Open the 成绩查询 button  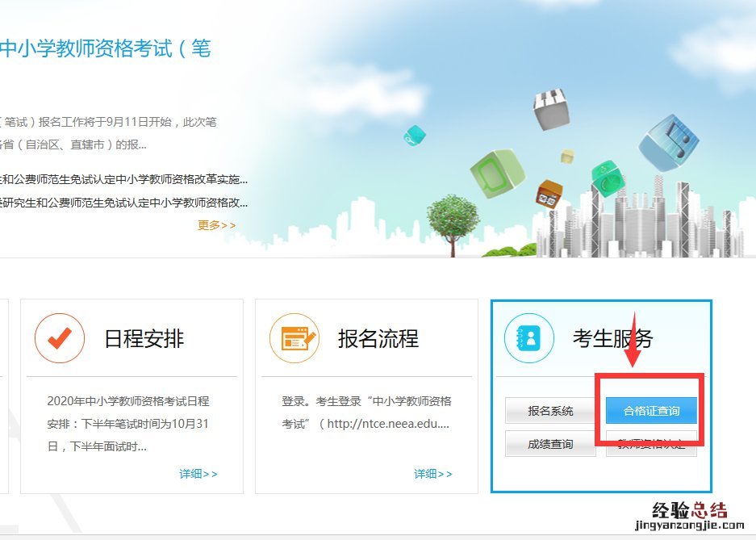click(x=550, y=444)
